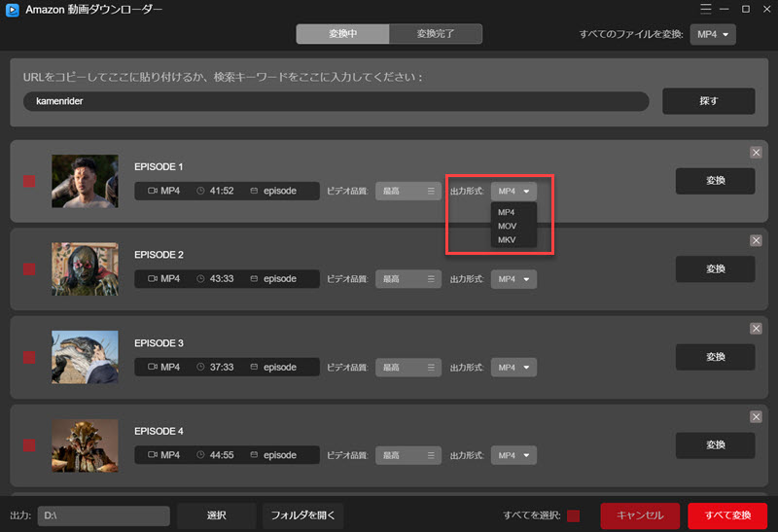Open the すべてのファイルを変換 MP4 dropdown
The height and width of the screenshot is (532, 778).
point(713,34)
